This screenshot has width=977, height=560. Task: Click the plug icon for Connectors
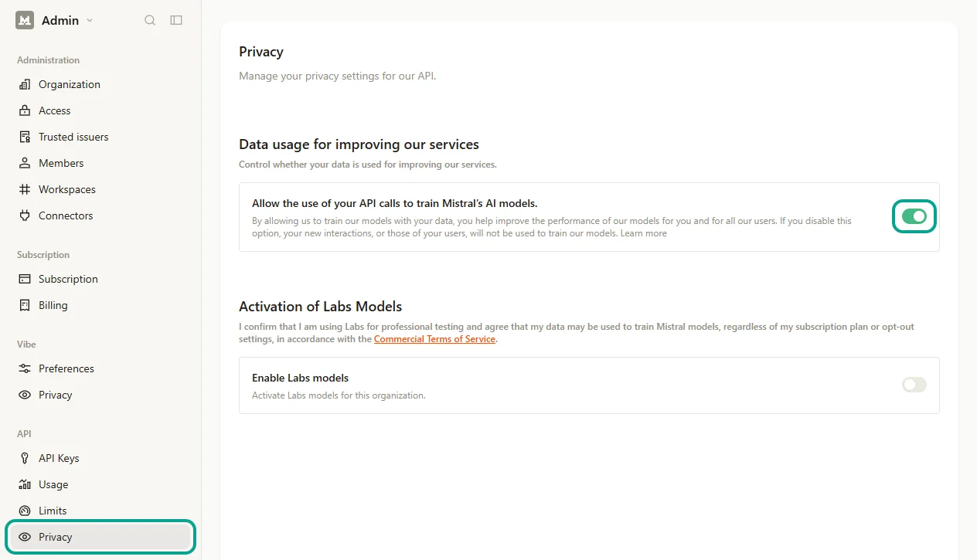[x=25, y=216]
